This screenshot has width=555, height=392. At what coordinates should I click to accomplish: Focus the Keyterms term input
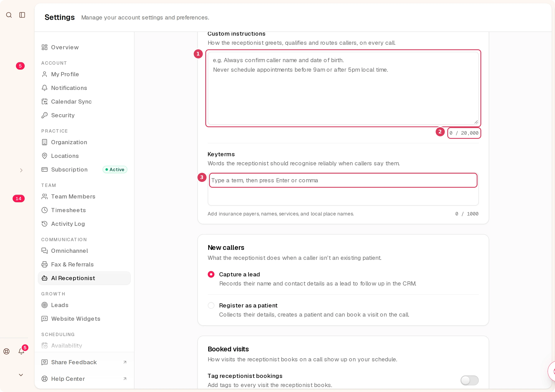coord(343,180)
